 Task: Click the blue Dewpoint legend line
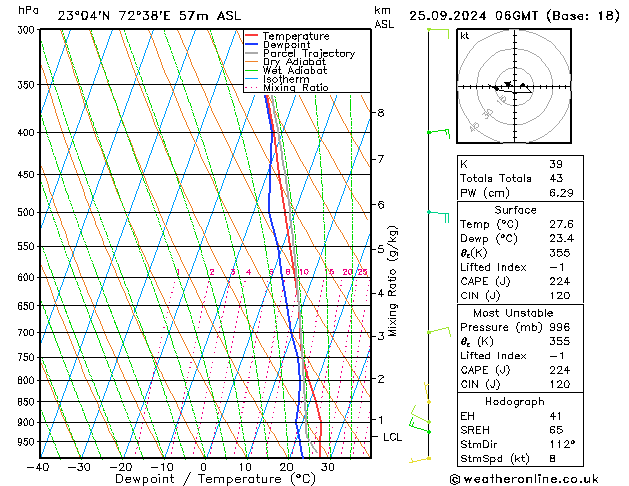(251, 44)
